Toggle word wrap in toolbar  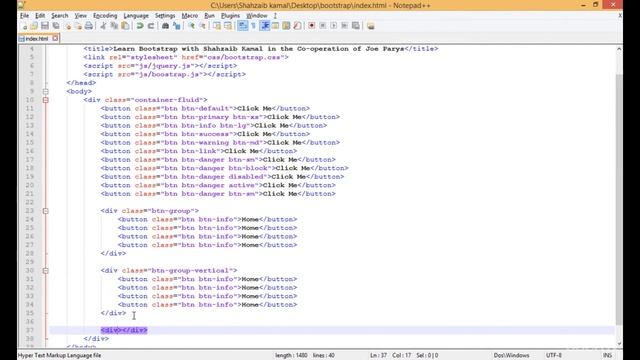tap(242, 26)
